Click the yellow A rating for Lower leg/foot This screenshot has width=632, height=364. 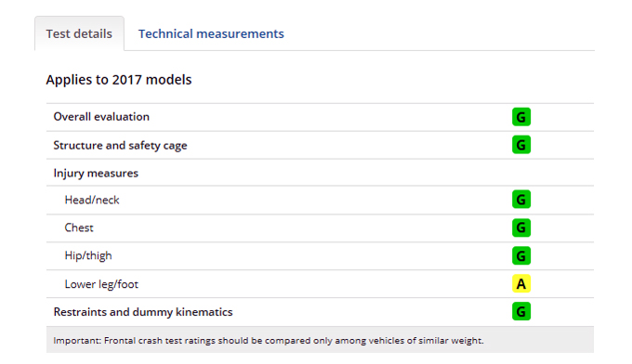[521, 283]
